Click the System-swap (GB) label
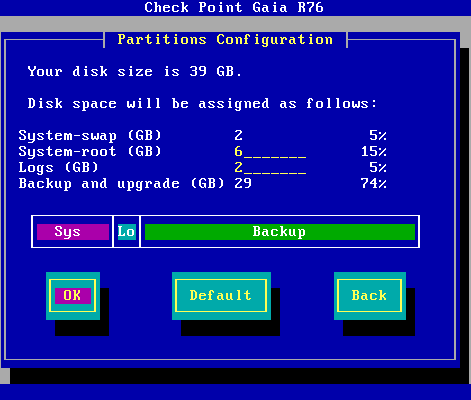This screenshot has height=400, width=471. pos(90,136)
